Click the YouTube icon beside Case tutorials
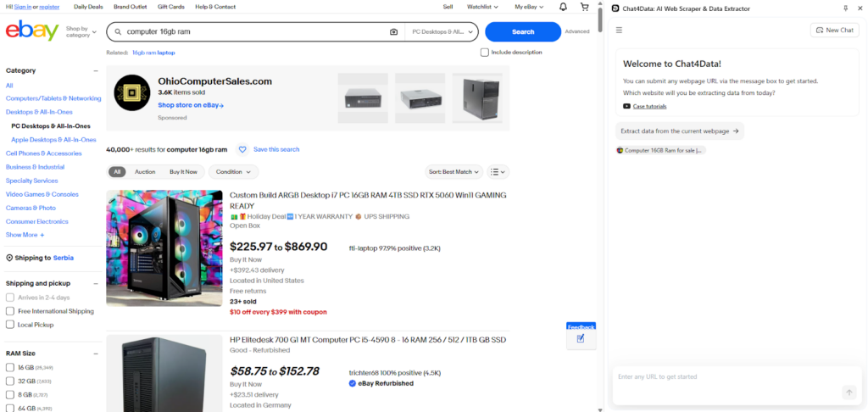 (x=626, y=106)
